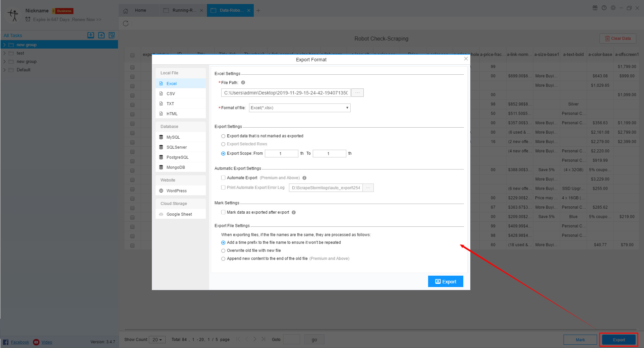
Task: Create a new task with the plus icon
Action: 101,35
